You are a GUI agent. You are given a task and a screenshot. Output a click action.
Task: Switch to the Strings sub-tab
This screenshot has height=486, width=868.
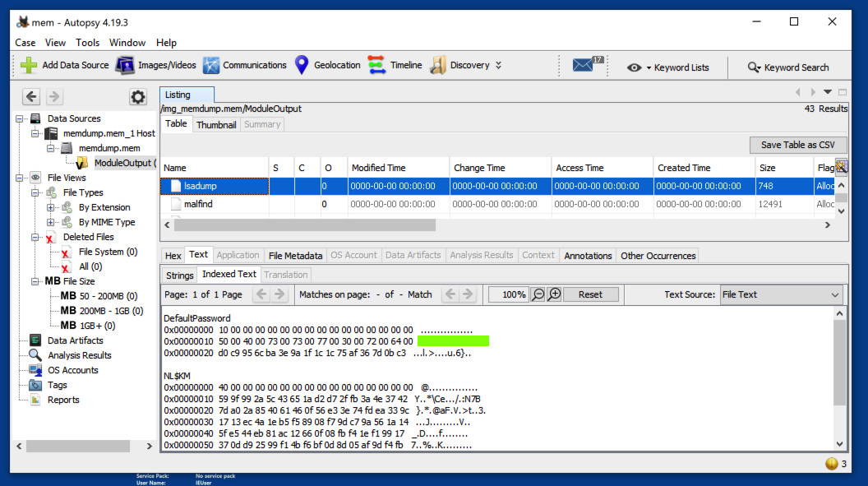(x=179, y=275)
